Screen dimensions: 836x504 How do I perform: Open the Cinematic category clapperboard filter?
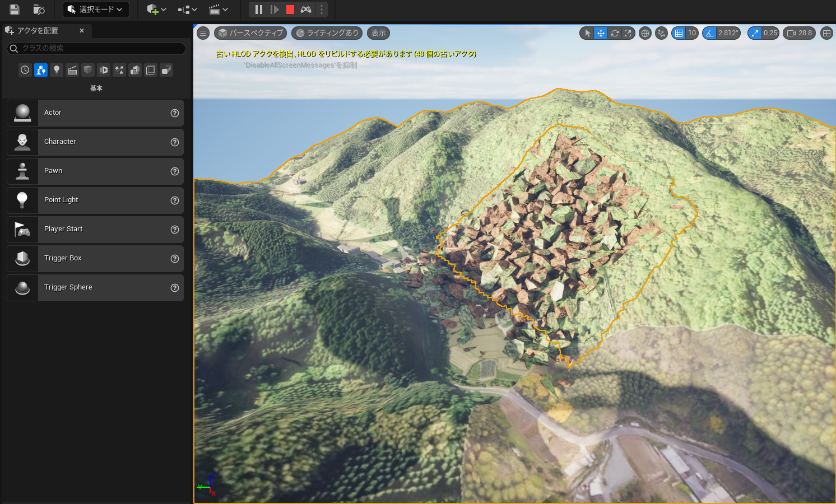(x=72, y=70)
